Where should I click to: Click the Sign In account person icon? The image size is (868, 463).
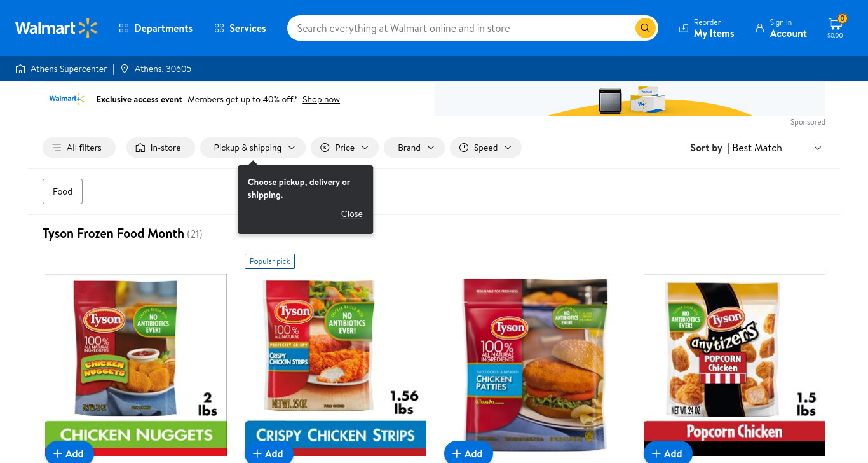[759, 29]
